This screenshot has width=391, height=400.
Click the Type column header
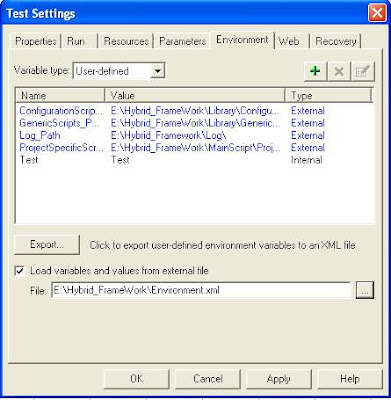pos(328,96)
